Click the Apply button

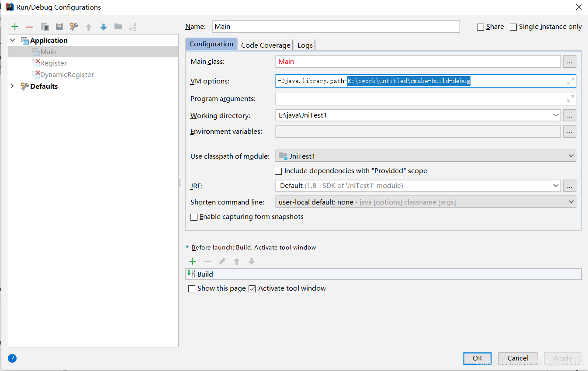pos(563,358)
